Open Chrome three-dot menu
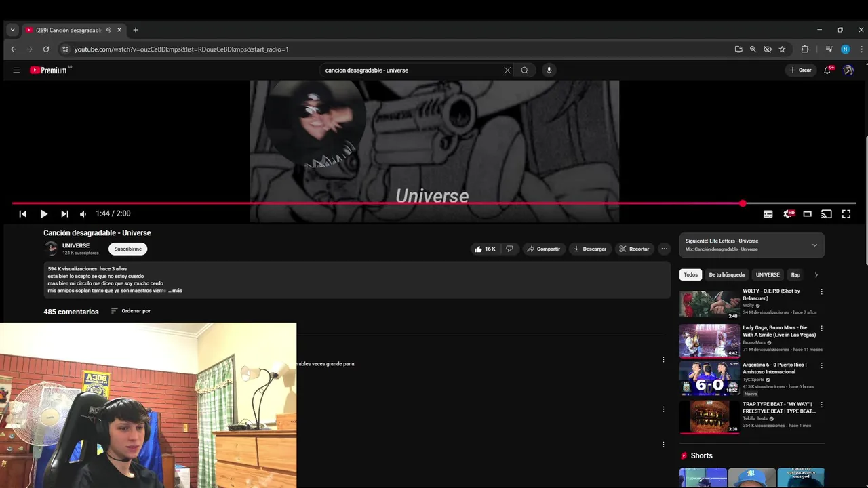Viewport: 868px width, 488px height. pyautogui.click(x=861, y=49)
